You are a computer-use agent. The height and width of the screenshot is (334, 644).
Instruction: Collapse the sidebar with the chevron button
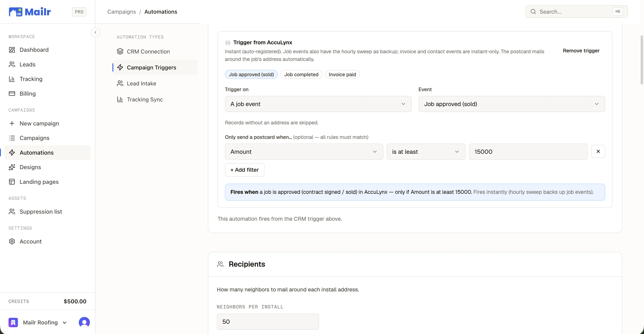tap(95, 33)
